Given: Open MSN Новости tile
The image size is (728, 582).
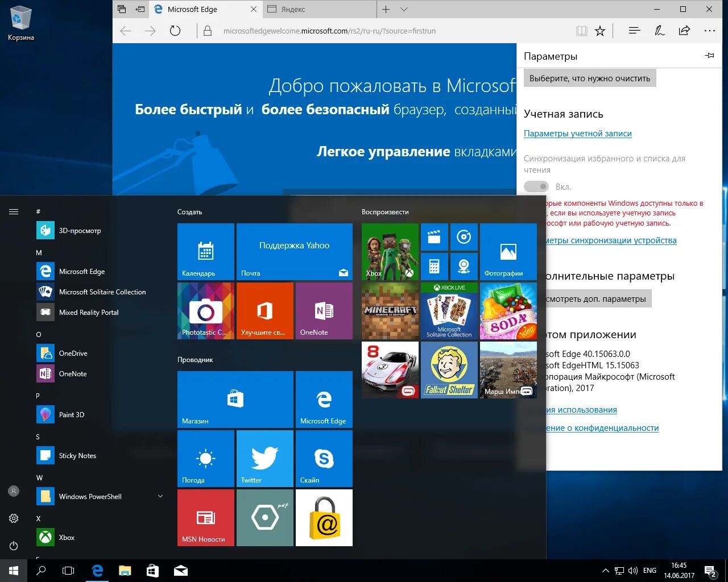Looking at the screenshot, I should click(206, 517).
